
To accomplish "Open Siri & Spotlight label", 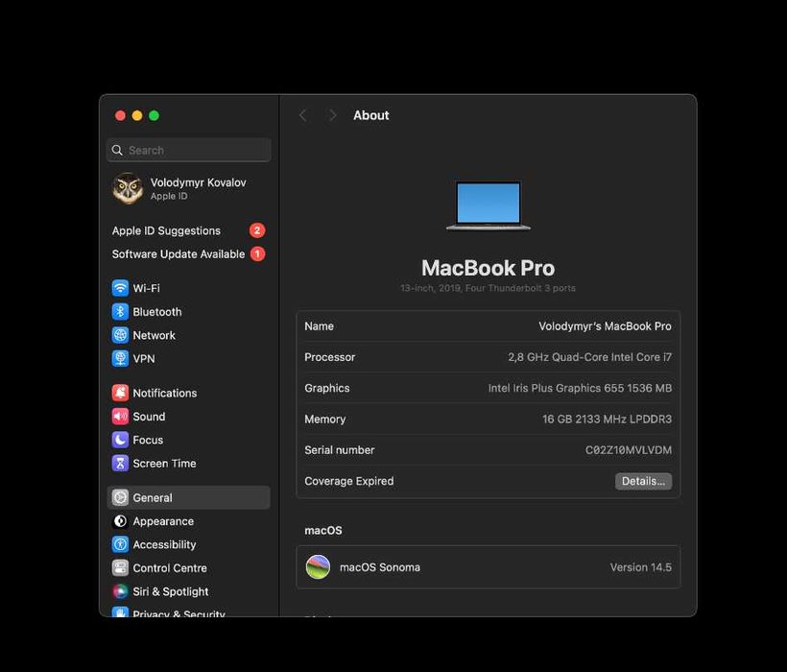I will point(170,591).
